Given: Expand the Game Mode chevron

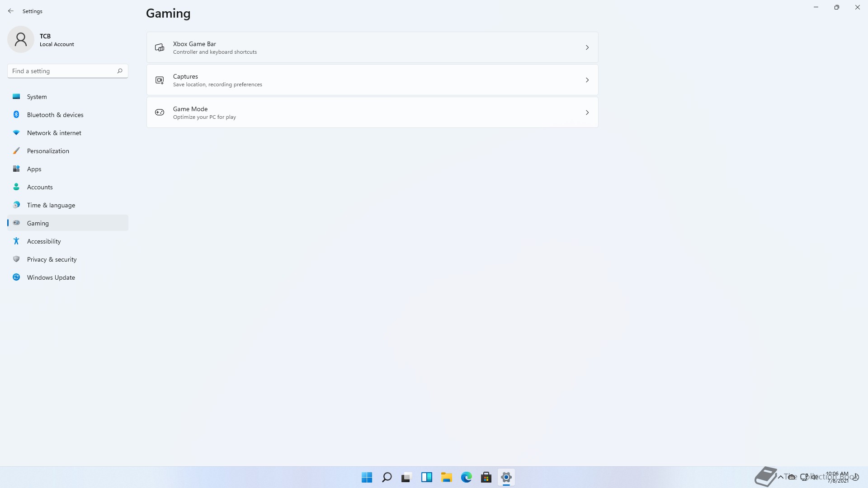Looking at the screenshot, I should [x=587, y=113].
